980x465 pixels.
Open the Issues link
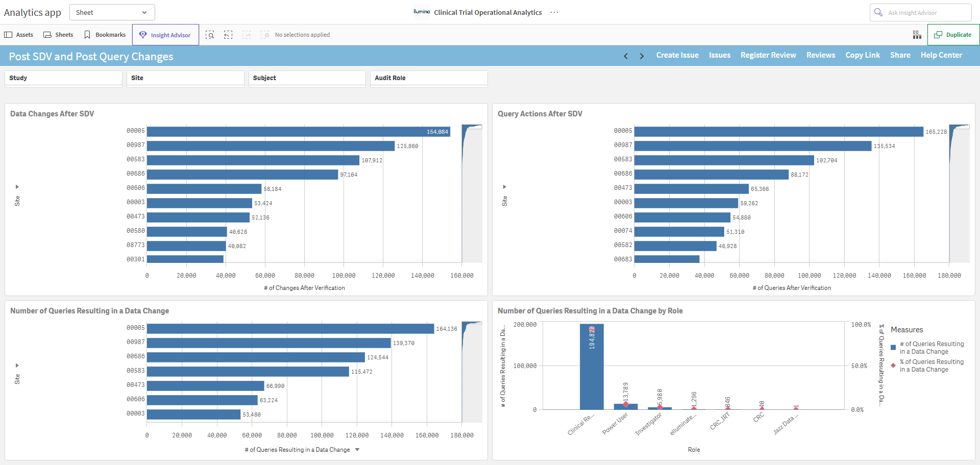720,55
